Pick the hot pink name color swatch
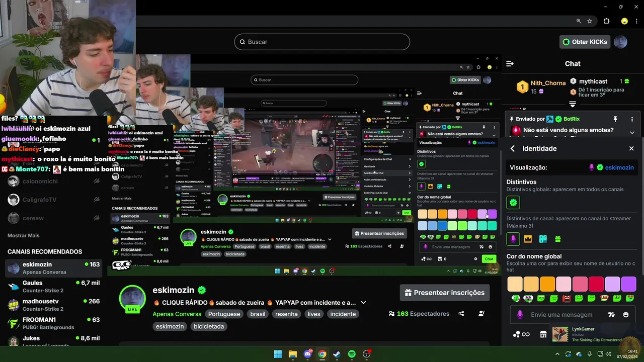This screenshot has height=362, width=644. click(580, 284)
